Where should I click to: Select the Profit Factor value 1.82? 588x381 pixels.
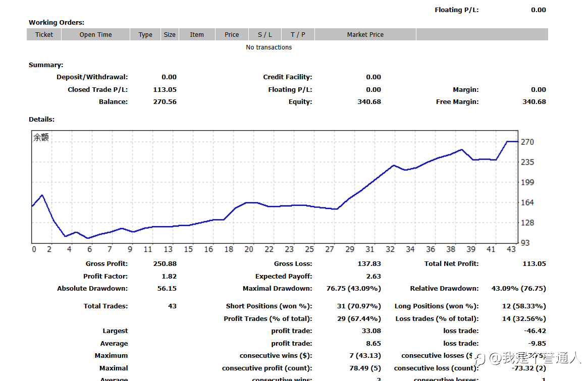click(x=169, y=277)
